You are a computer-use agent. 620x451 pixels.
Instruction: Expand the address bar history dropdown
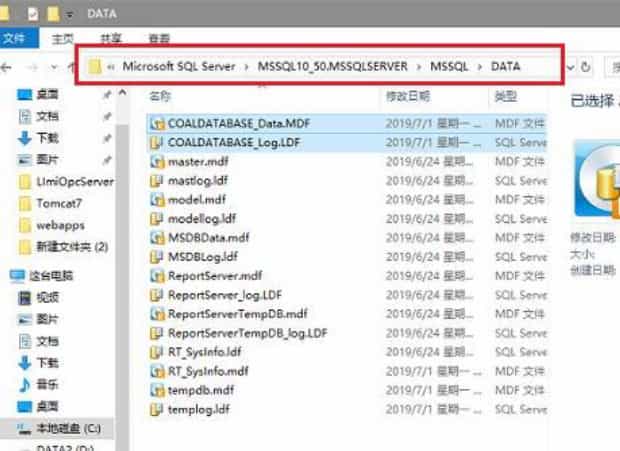tap(569, 67)
